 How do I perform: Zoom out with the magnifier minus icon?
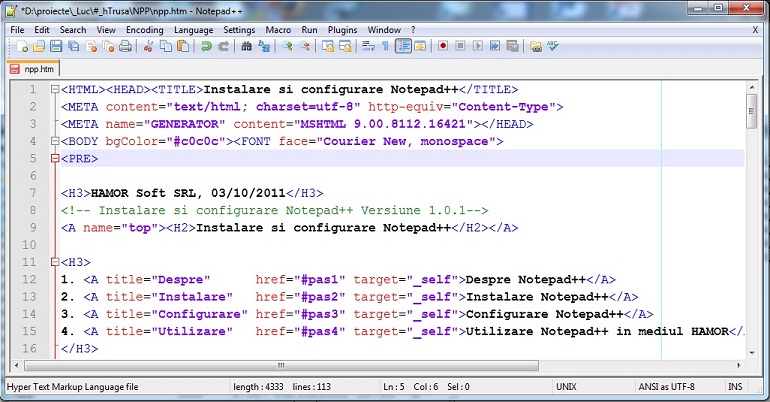(304, 46)
